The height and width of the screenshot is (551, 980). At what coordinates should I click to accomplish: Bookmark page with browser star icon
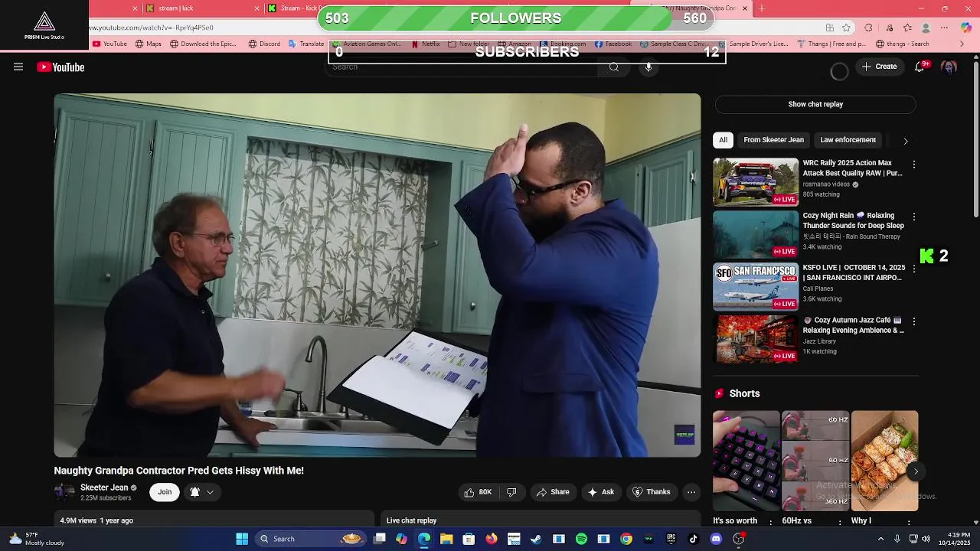[846, 28]
